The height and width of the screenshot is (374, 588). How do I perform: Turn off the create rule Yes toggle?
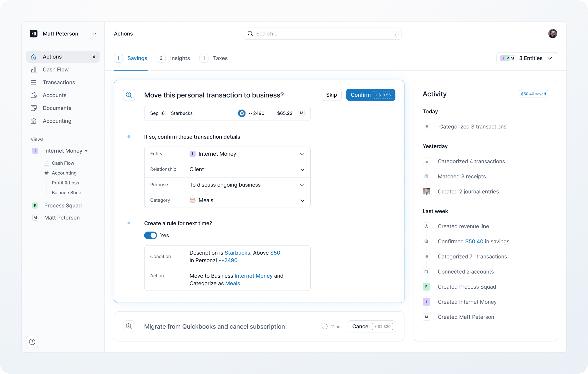[x=150, y=235]
